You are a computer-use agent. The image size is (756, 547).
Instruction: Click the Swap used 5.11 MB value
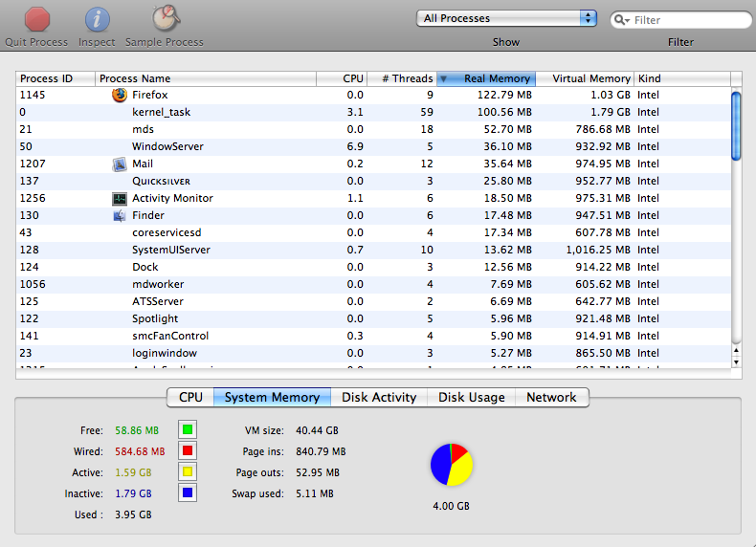pyautogui.click(x=314, y=493)
